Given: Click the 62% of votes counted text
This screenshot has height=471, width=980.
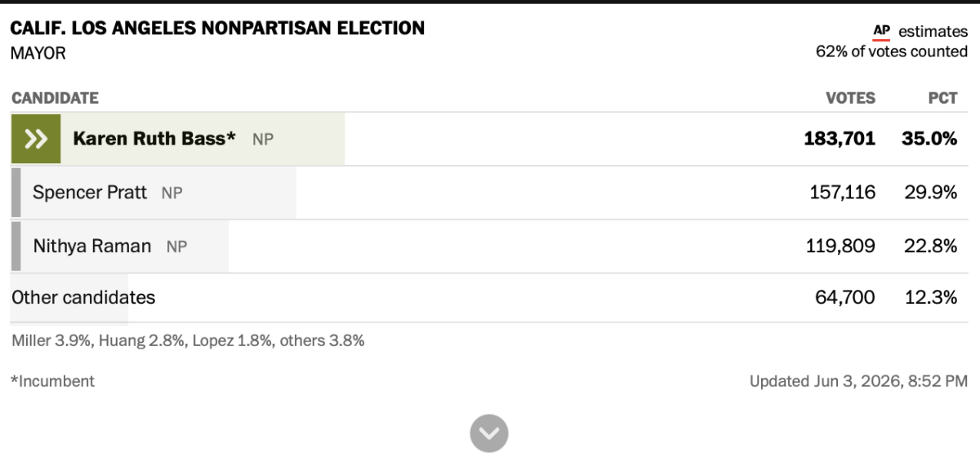Looking at the screenshot, I should click(892, 52).
